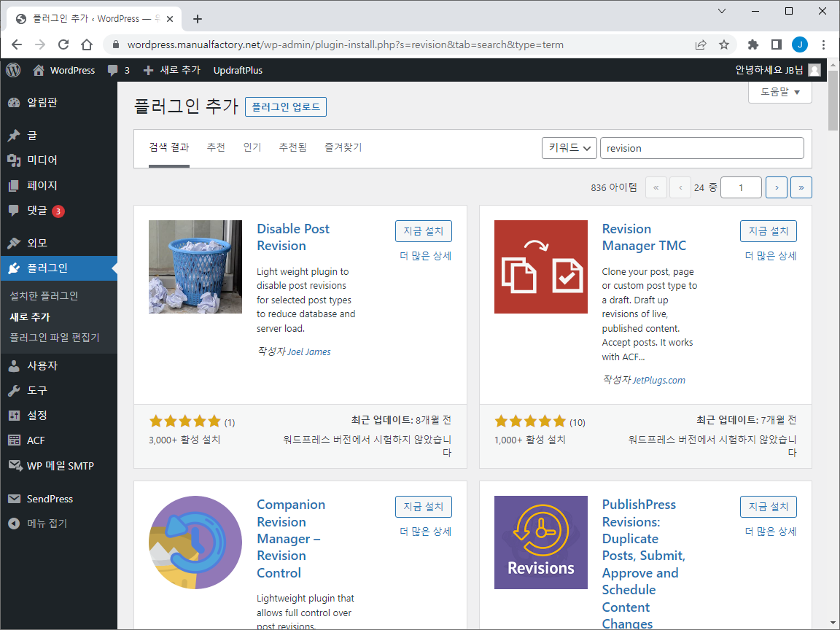Click the PublishPress Revisions purple thumbnail
Viewport: 840px width, 630px height.
(540, 542)
